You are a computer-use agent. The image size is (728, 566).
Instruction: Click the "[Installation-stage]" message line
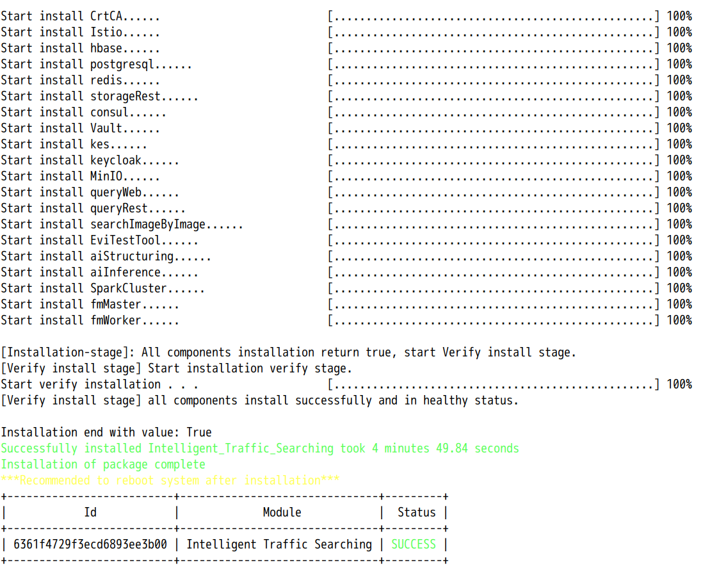pos(288,352)
